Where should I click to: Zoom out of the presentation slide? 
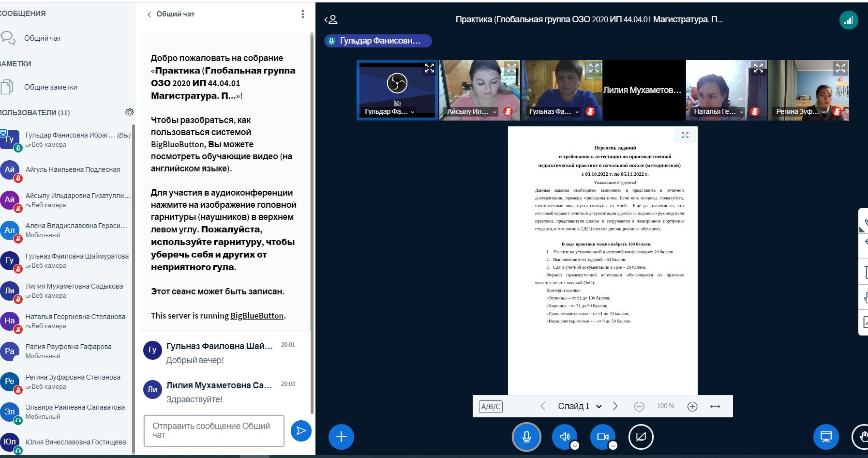point(639,407)
